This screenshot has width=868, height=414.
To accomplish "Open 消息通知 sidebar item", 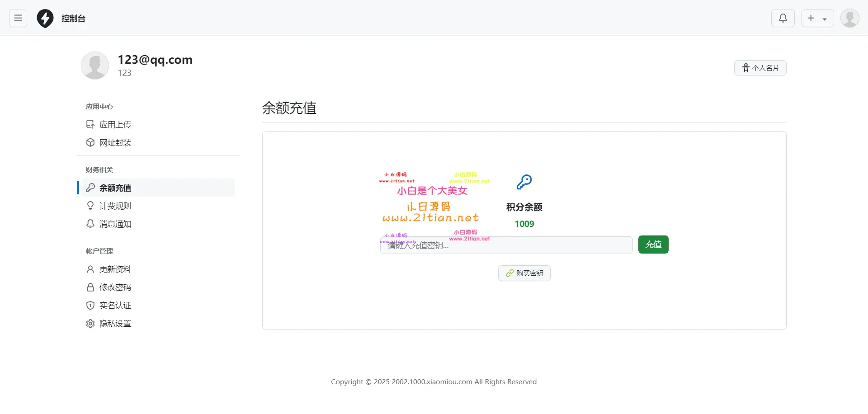I will coord(115,224).
